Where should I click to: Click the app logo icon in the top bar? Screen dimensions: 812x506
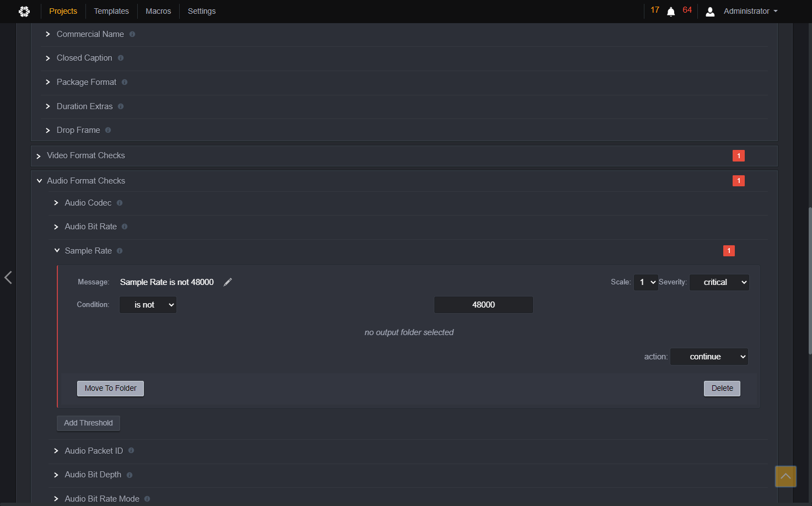24,11
